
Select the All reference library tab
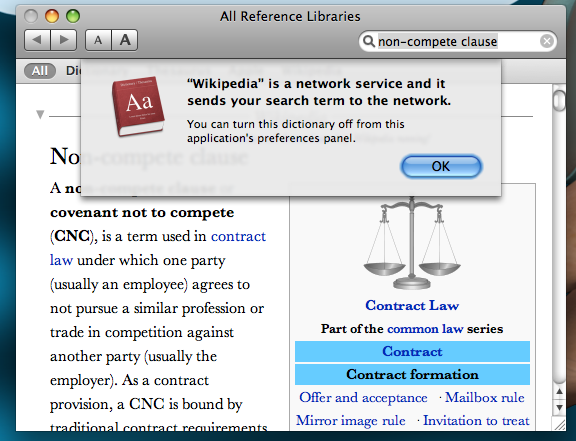point(40,71)
